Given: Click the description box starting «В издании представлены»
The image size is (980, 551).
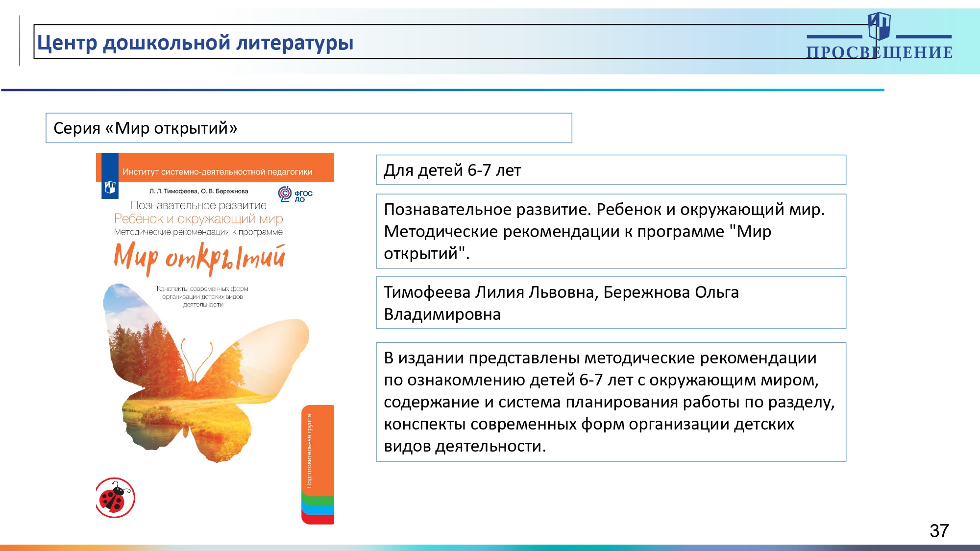Looking at the screenshot, I should pos(611,402).
